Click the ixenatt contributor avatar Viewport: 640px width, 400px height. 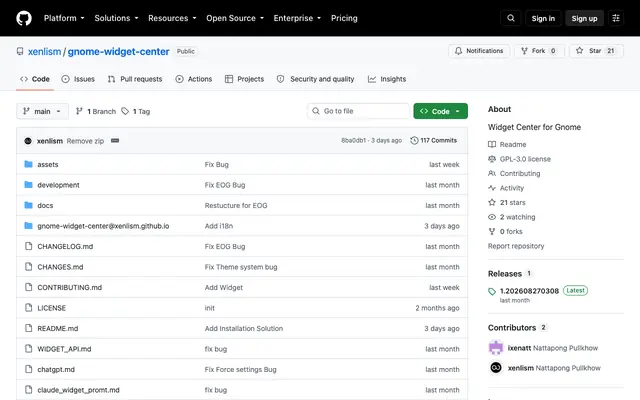(x=496, y=348)
